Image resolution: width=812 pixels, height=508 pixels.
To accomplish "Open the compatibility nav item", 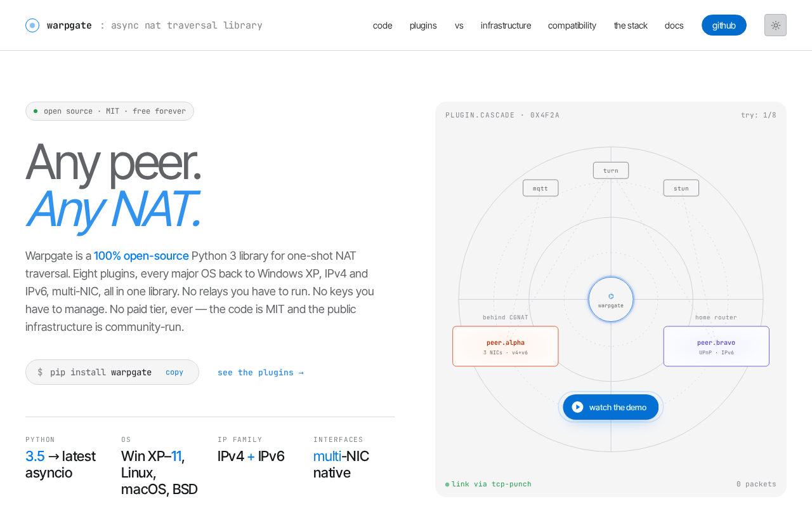I will (572, 25).
